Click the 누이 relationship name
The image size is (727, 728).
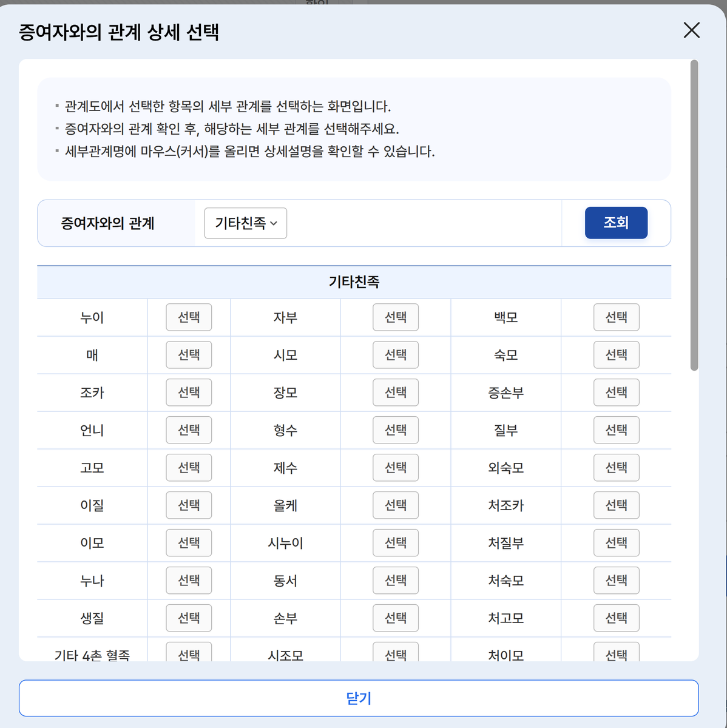[x=92, y=317]
